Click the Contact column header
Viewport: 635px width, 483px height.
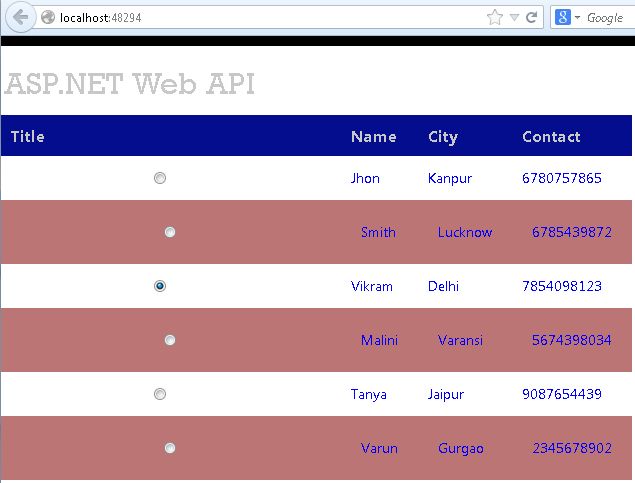coord(551,136)
